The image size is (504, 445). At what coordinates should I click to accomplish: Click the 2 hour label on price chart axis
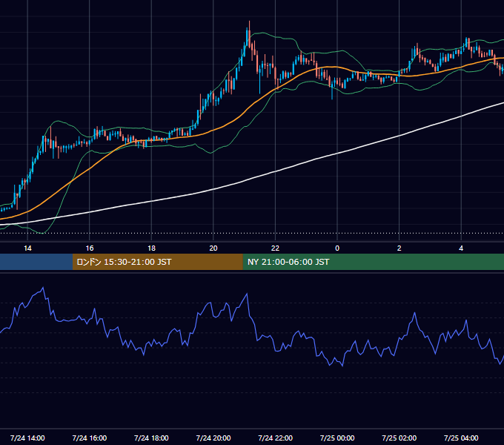399,248
